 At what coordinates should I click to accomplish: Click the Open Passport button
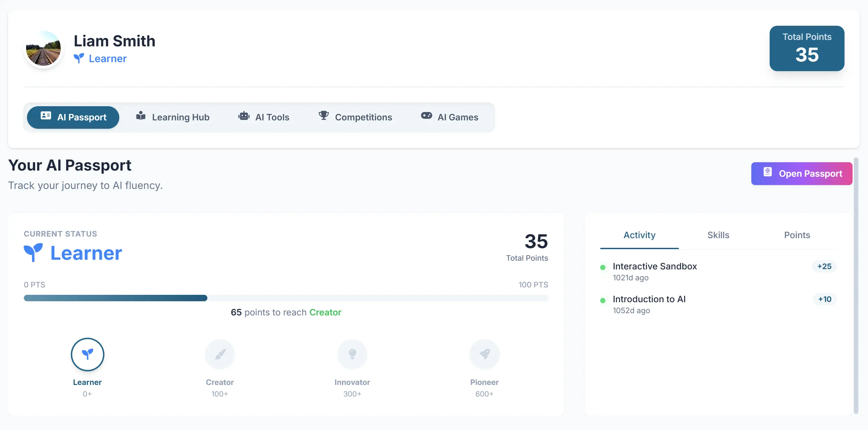tap(802, 173)
